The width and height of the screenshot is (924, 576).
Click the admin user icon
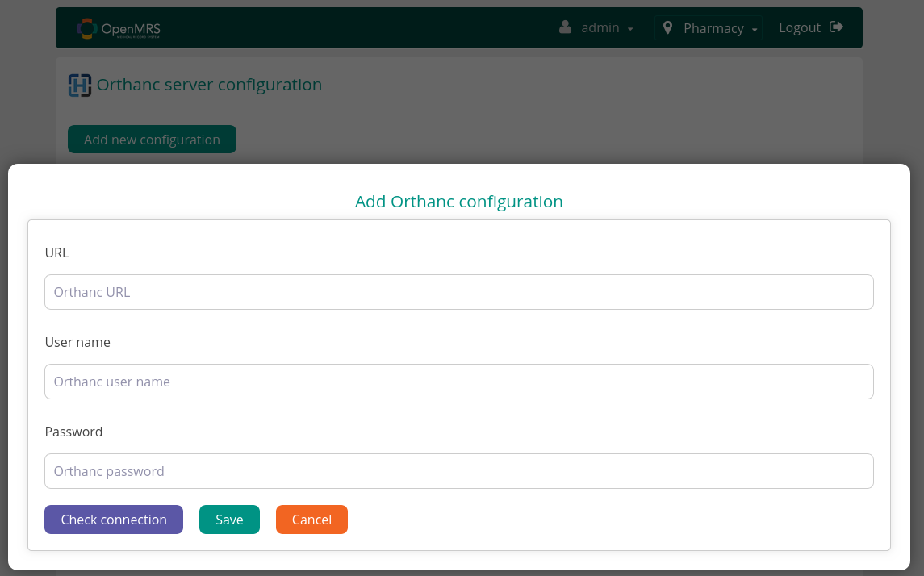(x=565, y=27)
